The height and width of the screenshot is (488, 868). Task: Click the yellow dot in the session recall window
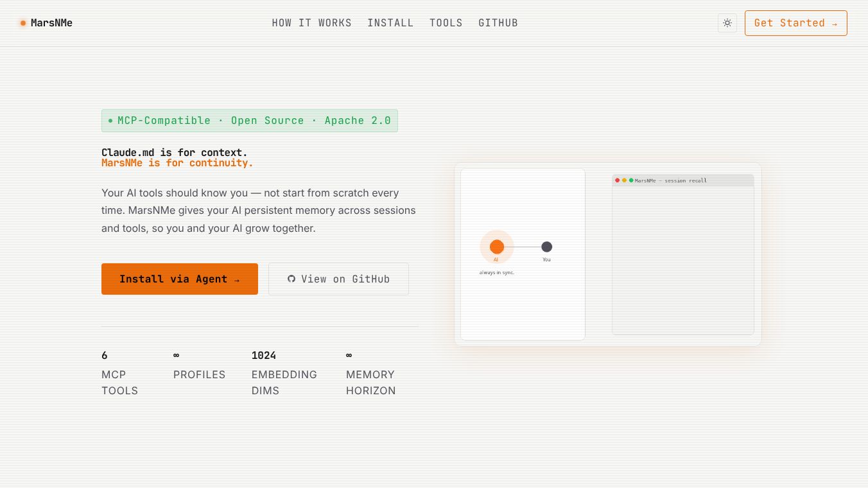(x=624, y=180)
